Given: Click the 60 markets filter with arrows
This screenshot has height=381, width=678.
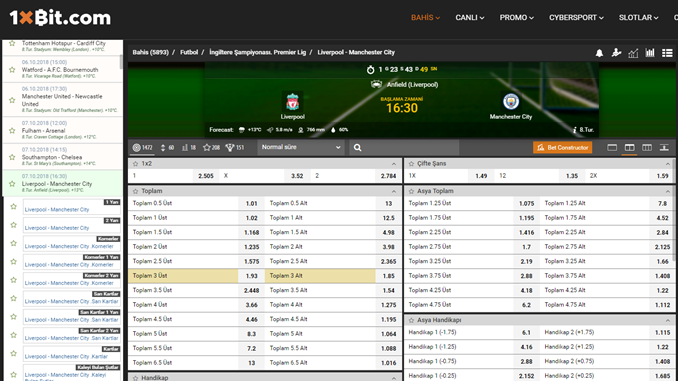Looking at the screenshot, I should pyautogui.click(x=167, y=147).
